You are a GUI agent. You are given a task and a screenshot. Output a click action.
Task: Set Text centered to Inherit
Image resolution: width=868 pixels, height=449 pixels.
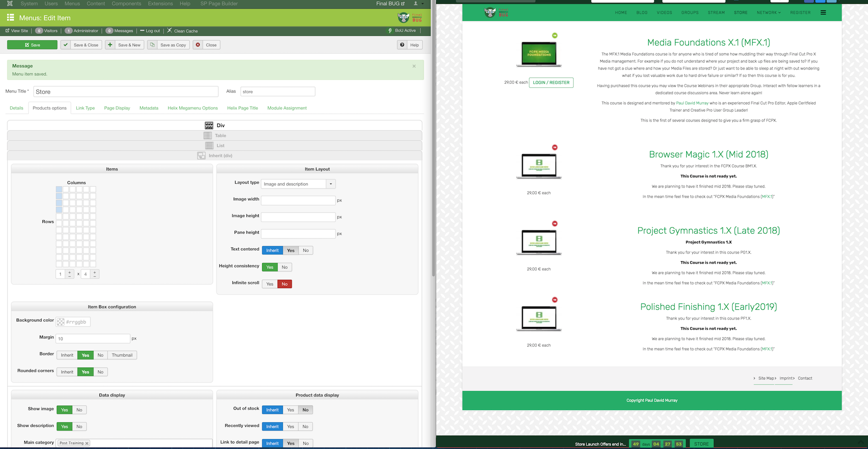tap(272, 250)
